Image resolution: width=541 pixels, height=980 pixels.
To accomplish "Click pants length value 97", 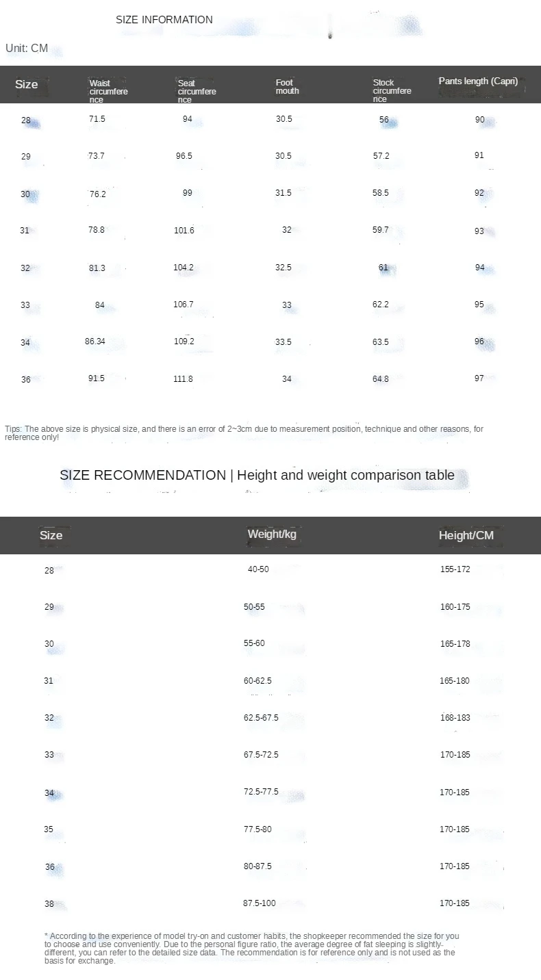I will [479, 378].
